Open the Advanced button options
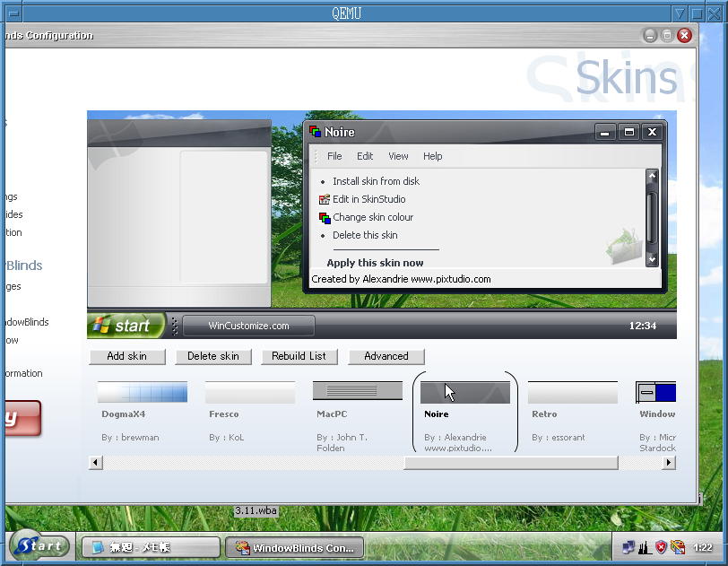The width and height of the screenshot is (728, 566). pyautogui.click(x=386, y=356)
